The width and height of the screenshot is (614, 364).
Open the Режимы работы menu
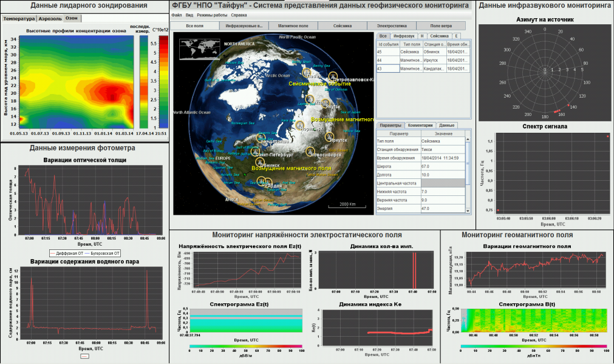click(x=212, y=14)
